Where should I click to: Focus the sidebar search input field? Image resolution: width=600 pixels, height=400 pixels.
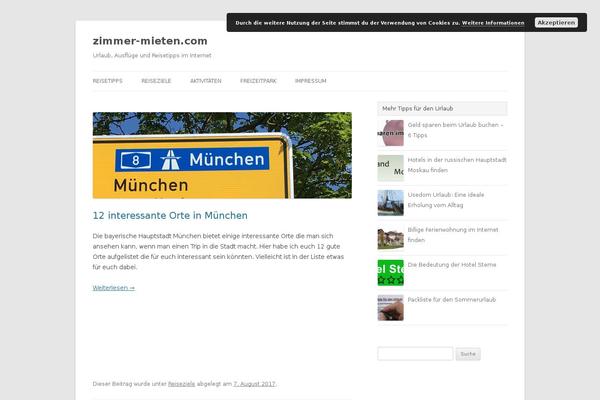click(x=415, y=354)
